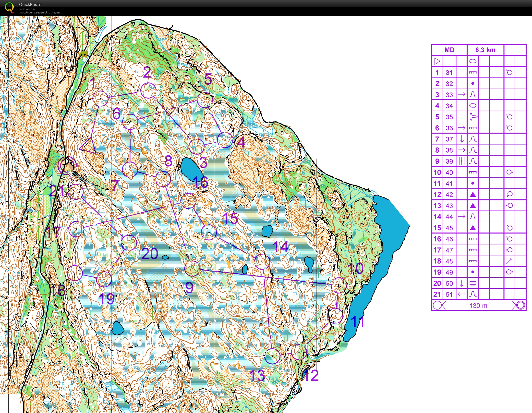Click control code '31' in the table
This screenshot has width=532, height=413.
pos(449,73)
